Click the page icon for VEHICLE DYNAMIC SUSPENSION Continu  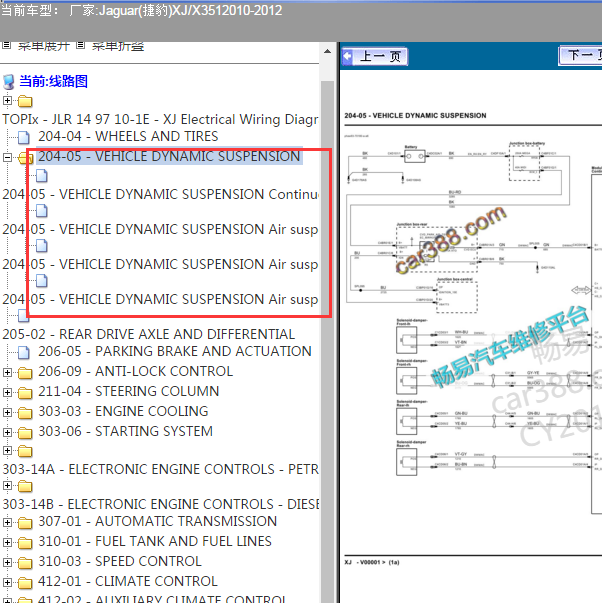pyautogui.click(x=42, y=176)
